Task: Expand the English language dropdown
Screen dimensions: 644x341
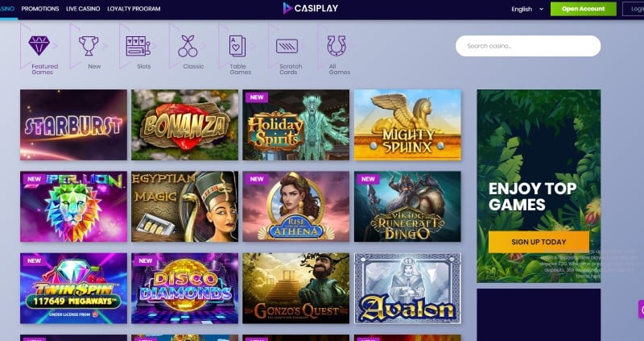Action: click(527, 9)
